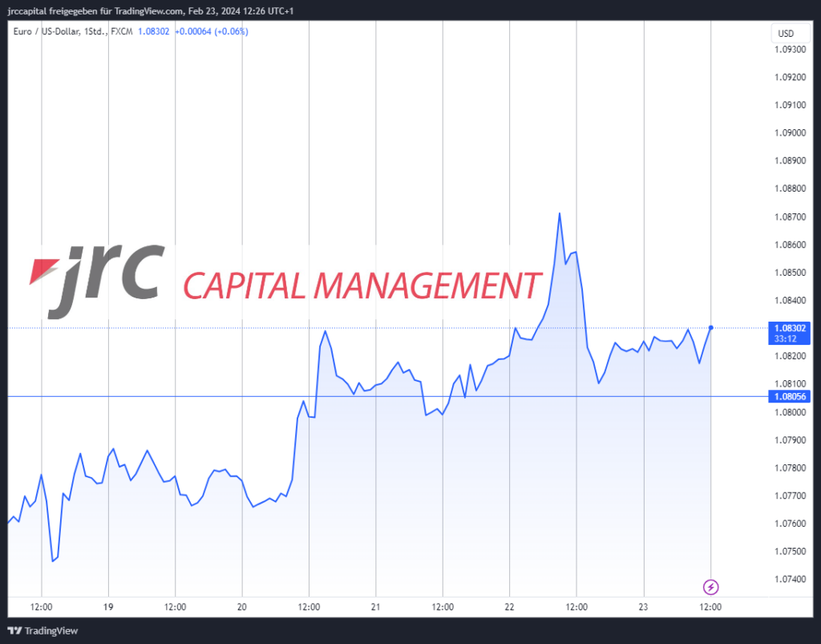Click date label 22 on time axis
Screen dimensions: 821x644
509,607
